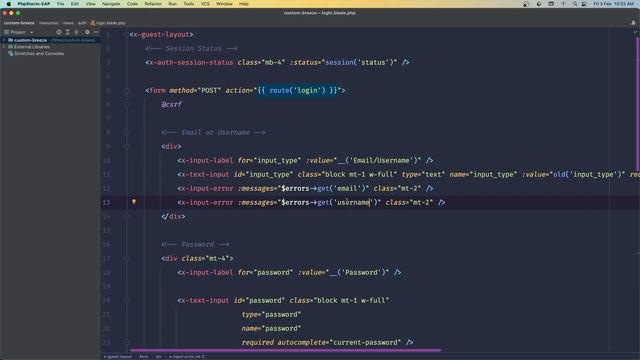Open the Navigate menu

pyautogui.click(x=111, y=4)
